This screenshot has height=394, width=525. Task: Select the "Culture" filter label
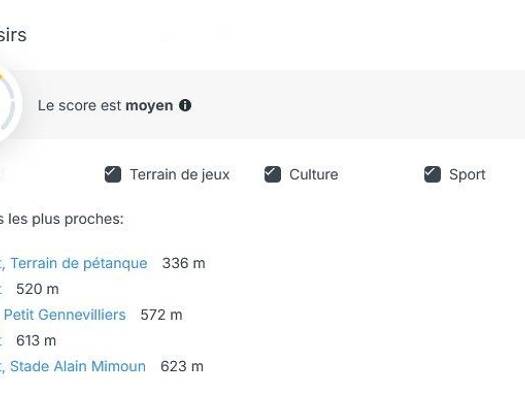(314, 175)
